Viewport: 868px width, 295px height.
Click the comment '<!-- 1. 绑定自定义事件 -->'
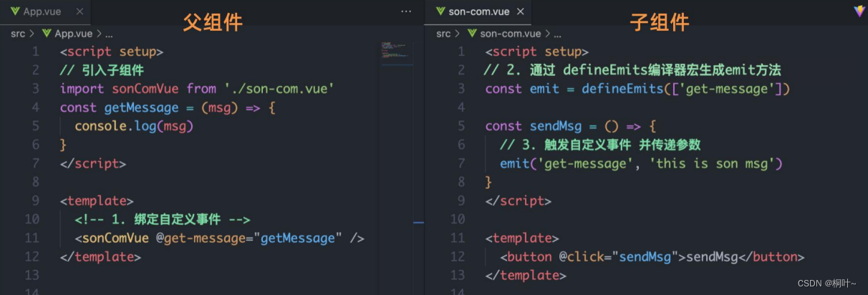(x=162, y=219)
